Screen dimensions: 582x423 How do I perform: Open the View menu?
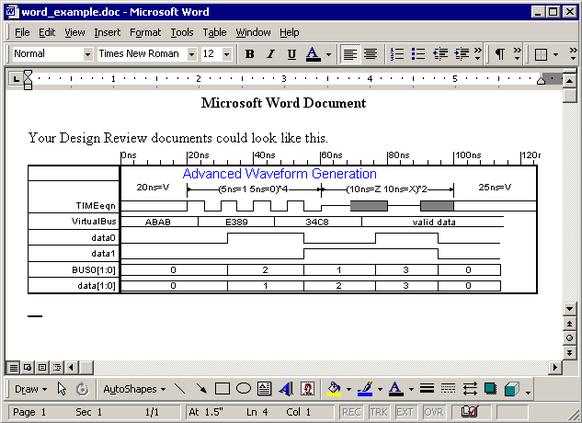[x=75, y=33]
